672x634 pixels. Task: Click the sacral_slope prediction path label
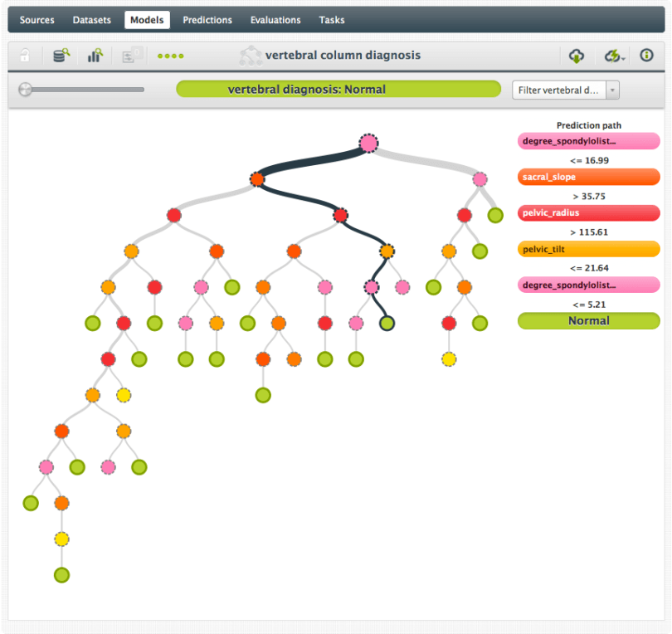[x=588, y=177]
